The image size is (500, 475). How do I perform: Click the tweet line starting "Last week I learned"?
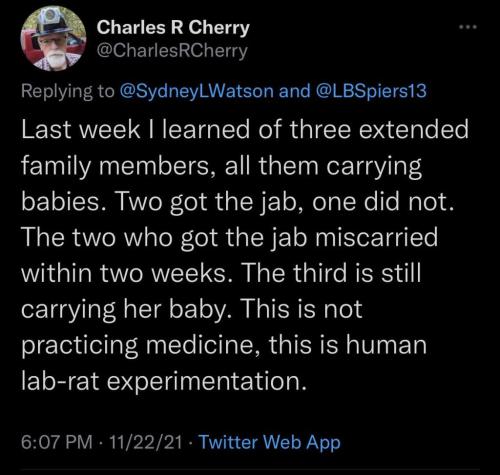(x=245, y=129)
